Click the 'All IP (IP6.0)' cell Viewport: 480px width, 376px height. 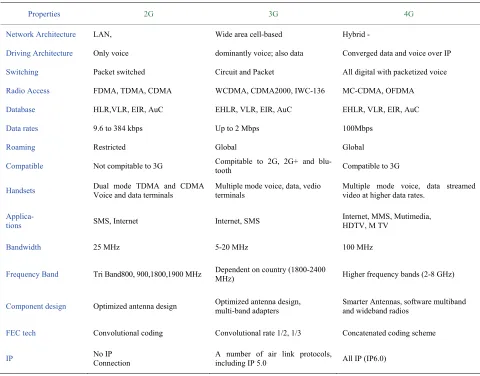pos(364,358)
